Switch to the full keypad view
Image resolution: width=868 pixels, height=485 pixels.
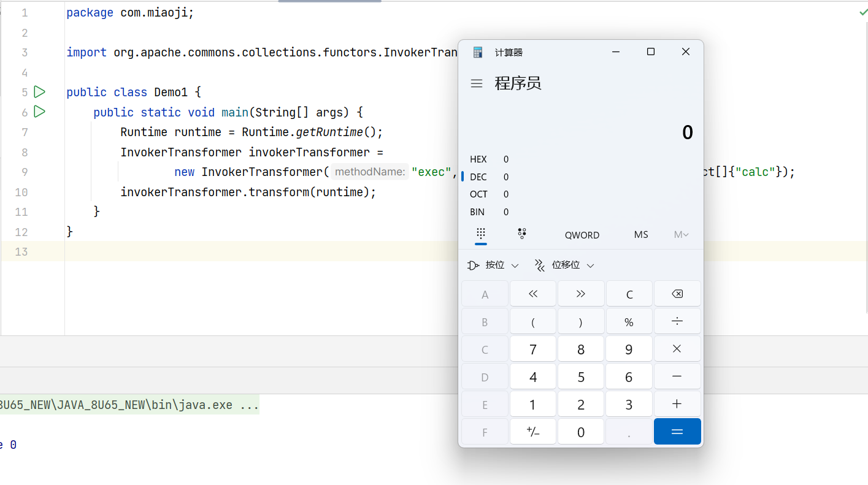(x=481, y=234)
